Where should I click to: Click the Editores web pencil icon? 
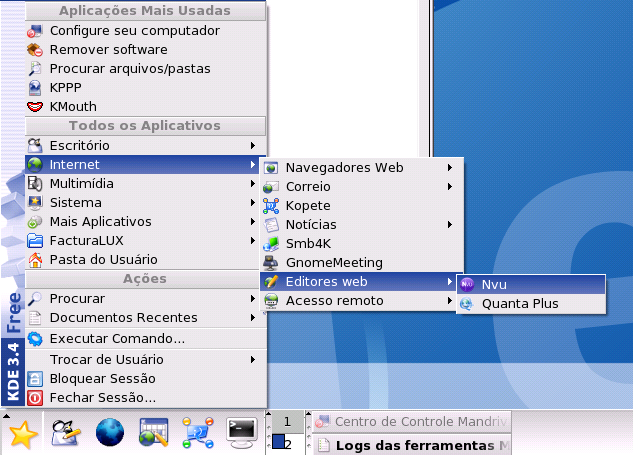[271, 282]
